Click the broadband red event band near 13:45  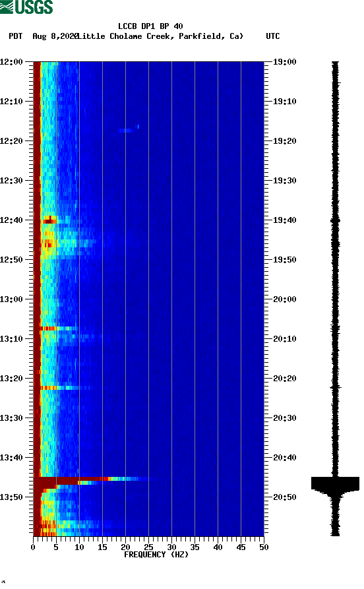pos(90,480)
